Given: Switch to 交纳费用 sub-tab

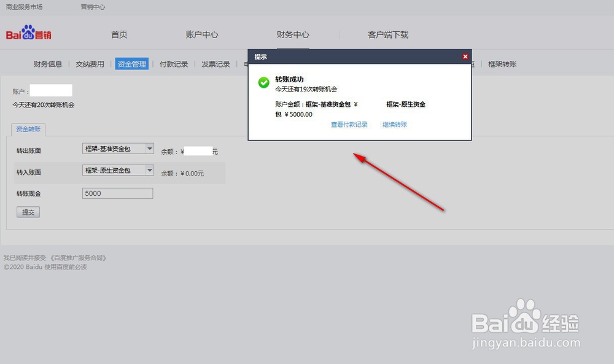Looking at the screenshot, I should point(90,64).
